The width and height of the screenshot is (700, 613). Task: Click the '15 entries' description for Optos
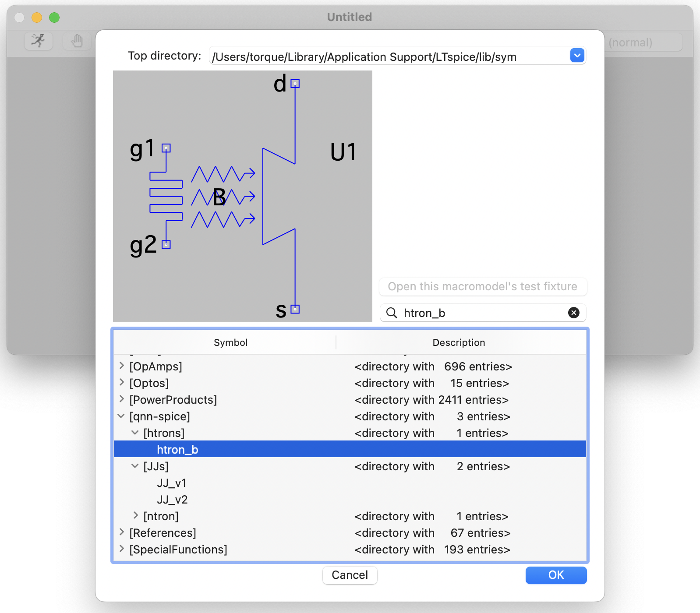(480, 383)
